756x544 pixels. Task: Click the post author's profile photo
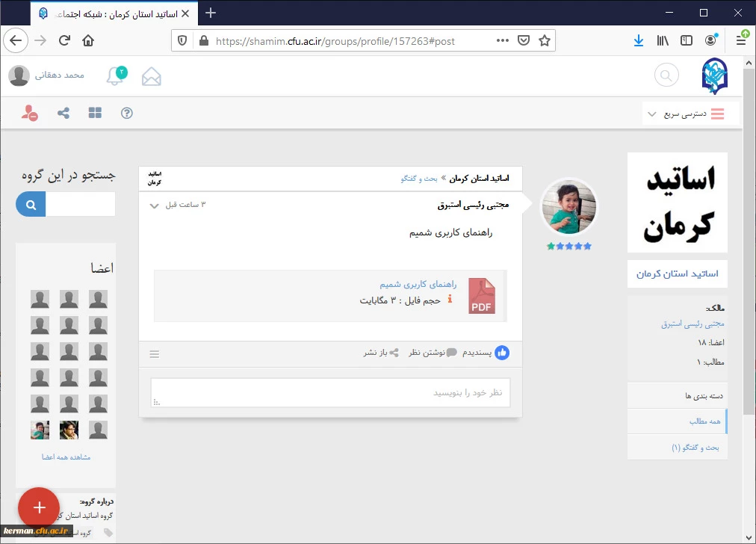click(x=569, y=207)
